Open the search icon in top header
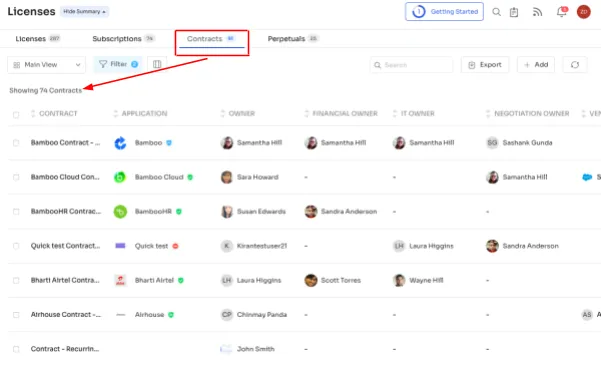 click(x=496, y=12)
